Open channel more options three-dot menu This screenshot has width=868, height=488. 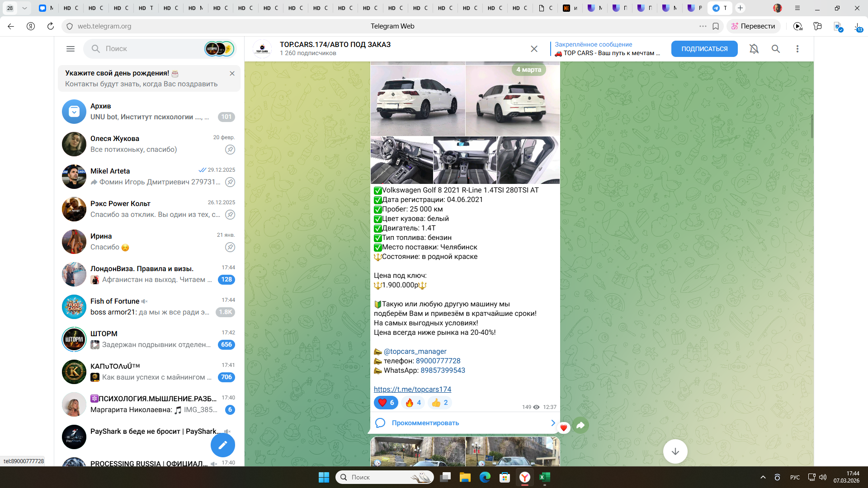click(x=797, y=49)
